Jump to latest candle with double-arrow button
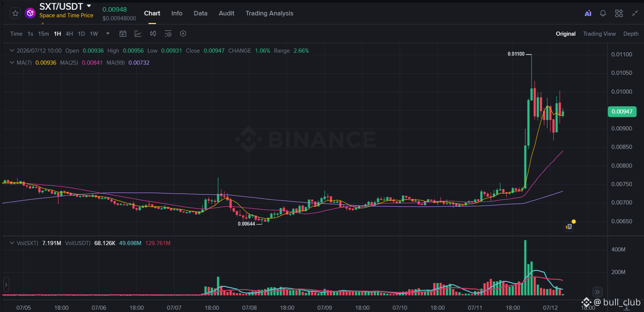 pyautogui.click(x=597, y=292)
